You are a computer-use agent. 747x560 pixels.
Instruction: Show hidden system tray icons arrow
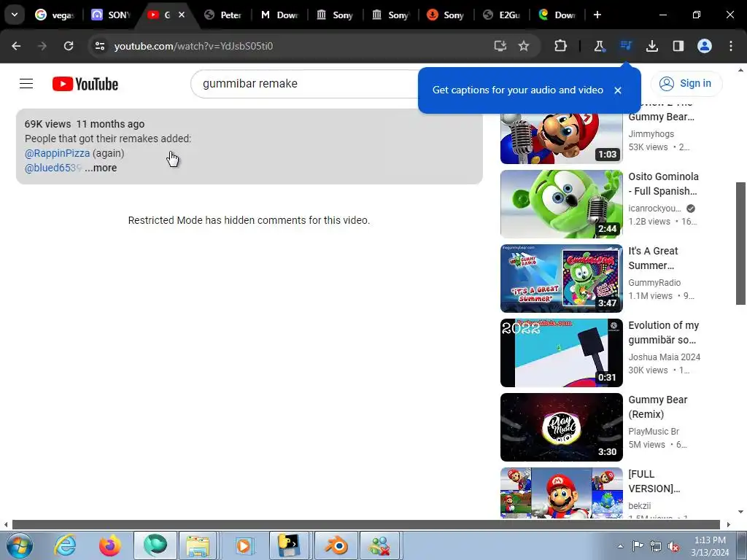(x=620, y=546)
